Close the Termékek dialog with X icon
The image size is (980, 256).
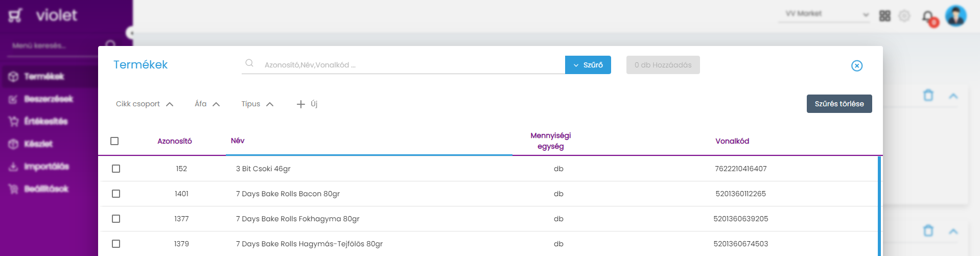857,65
